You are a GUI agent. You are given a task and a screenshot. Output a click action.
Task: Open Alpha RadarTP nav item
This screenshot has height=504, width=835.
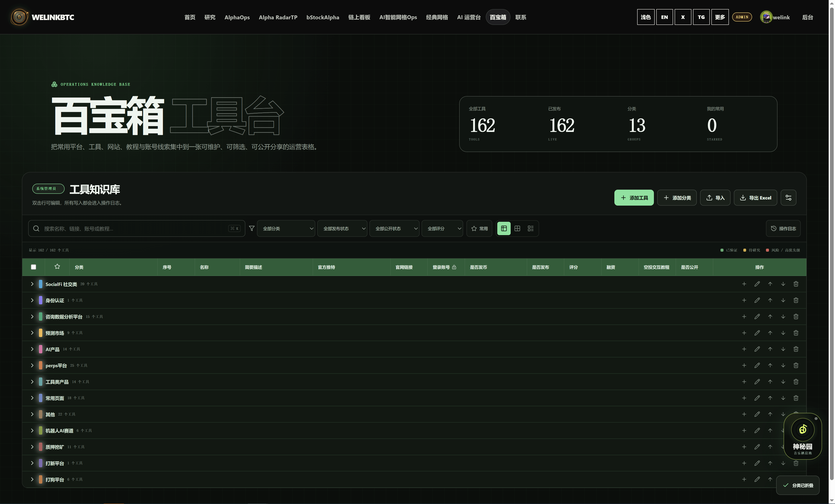pos(278,17)
